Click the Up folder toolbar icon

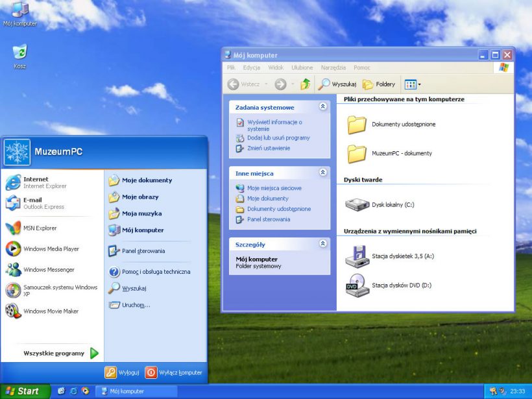pyautogui.click(x=305, y=84)
